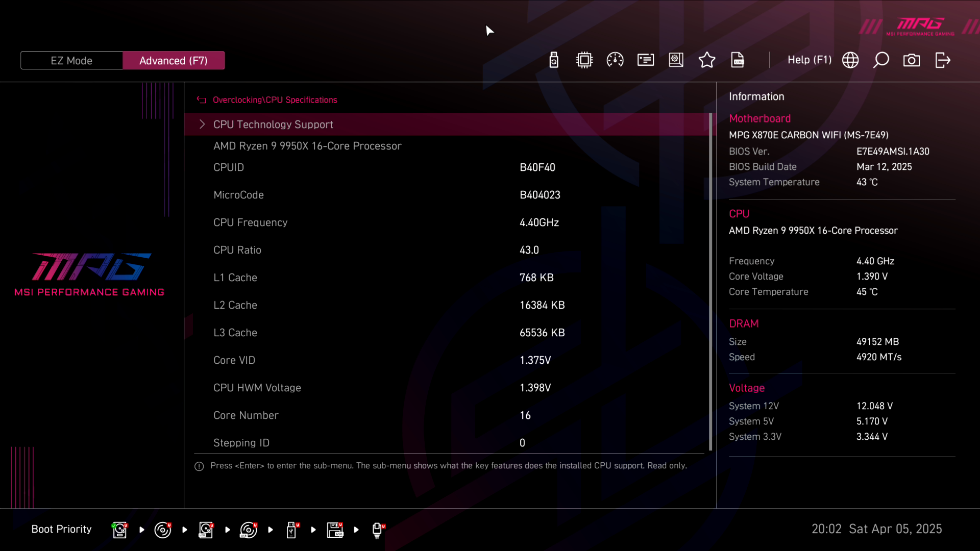Expand CPU Technology Support sub-menu
The image size is (980, 551).
point(273,124)
